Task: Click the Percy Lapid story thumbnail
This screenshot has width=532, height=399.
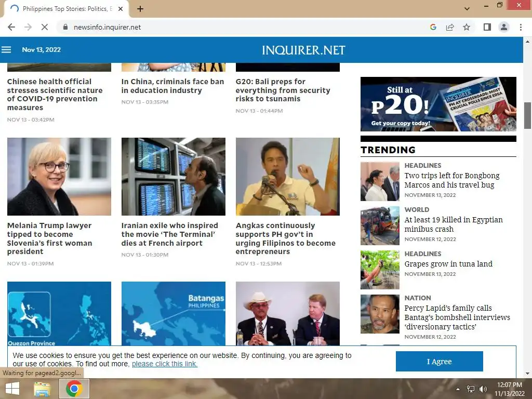Action: [x=380, y=314]
